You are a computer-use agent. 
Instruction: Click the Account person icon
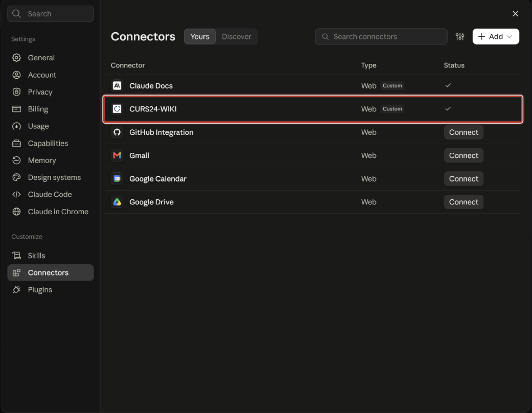pyautogui.click(x=16, y=75)
